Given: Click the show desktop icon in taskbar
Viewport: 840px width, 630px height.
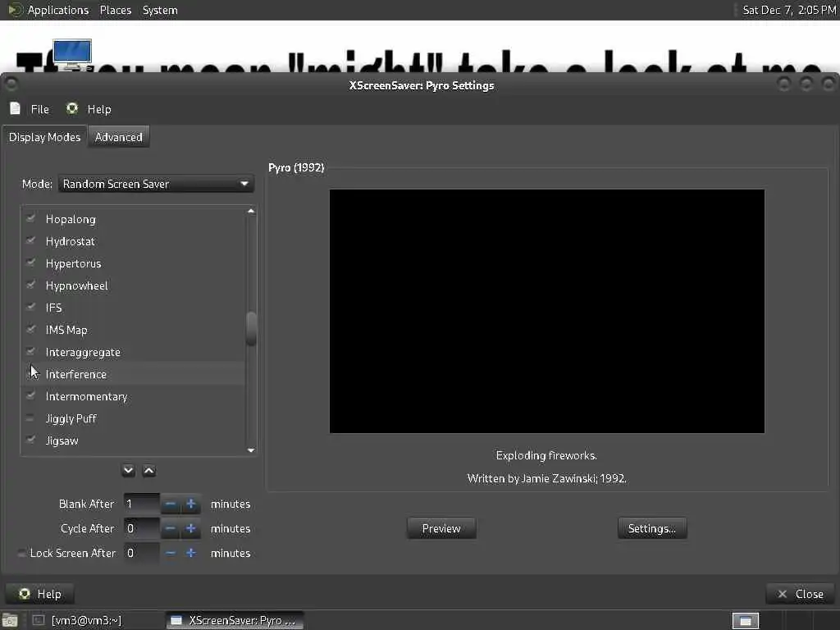Looking at the screenshot, I should click(10, 621).
